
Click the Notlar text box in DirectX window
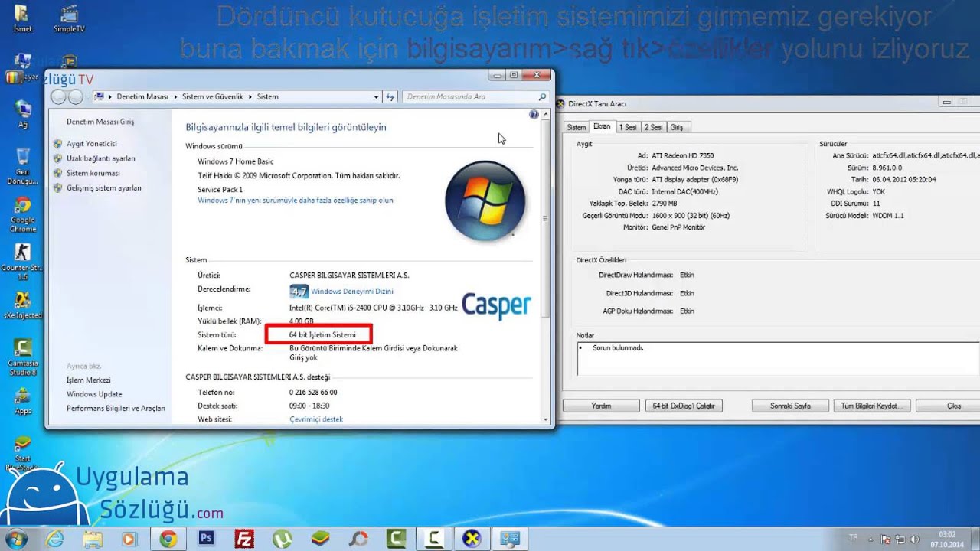pyautogui.click(x=778, y=359)
